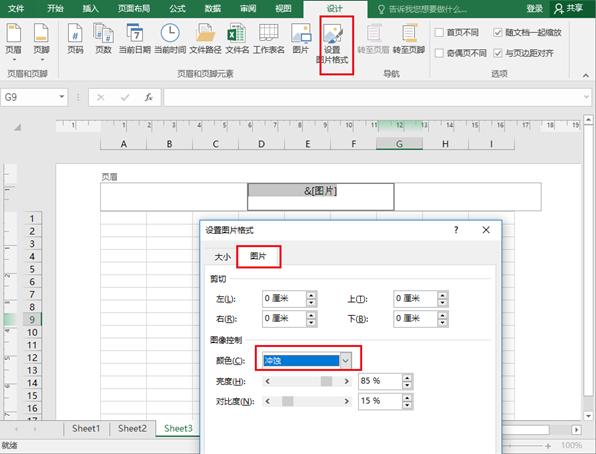Switch to 大小 tab in dialog
This screenshot has height=454, width=596.
[x=222, y=257]
